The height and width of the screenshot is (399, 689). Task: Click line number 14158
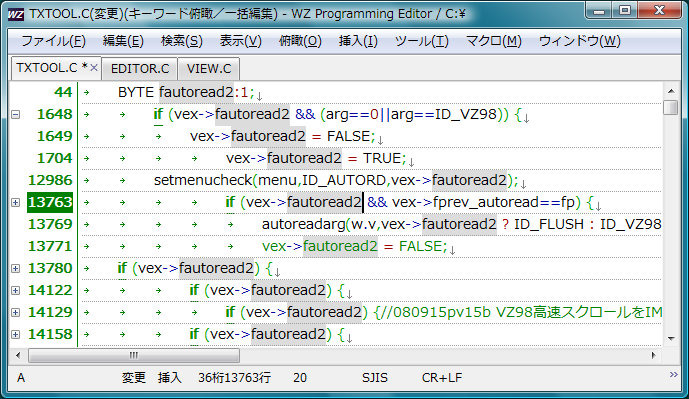[50, 334]
